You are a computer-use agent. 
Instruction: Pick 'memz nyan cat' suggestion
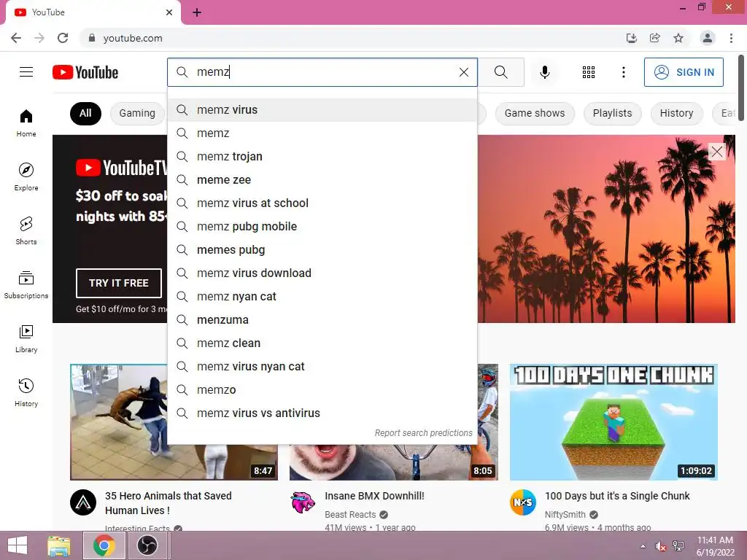click(x=322, y=297)
